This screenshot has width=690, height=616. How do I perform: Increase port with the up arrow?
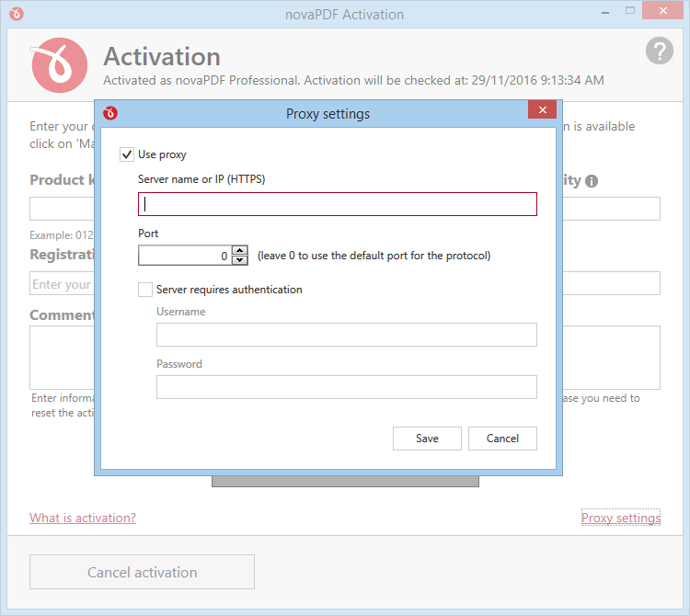pos(239,251)
